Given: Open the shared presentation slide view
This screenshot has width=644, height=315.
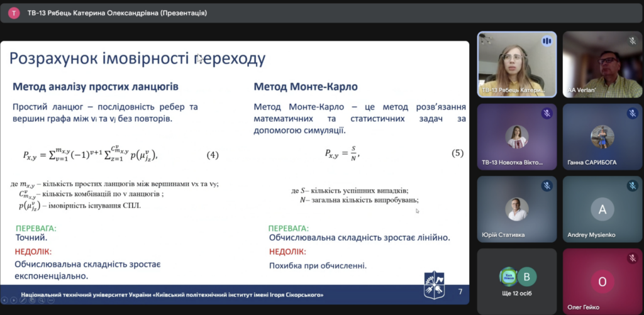Looking at the screenshot, I should pos(235,172).
